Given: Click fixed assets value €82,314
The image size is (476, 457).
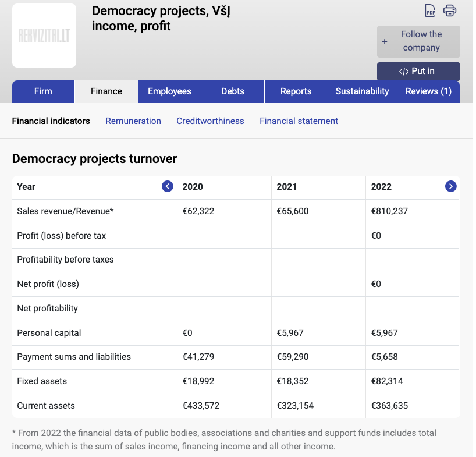Looking at the screenshot, I should click(x=387, y=381).
